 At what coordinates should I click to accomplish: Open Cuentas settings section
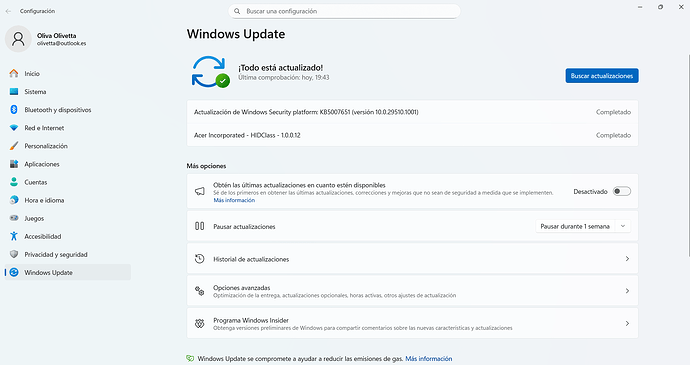coord(68,182)
